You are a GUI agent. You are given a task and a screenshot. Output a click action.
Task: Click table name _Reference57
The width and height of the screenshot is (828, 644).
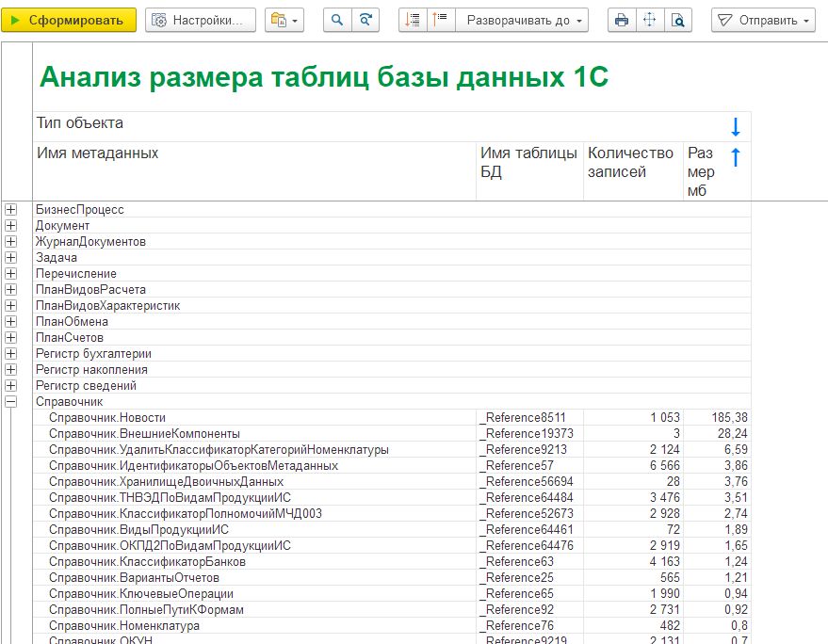[516, 465]
